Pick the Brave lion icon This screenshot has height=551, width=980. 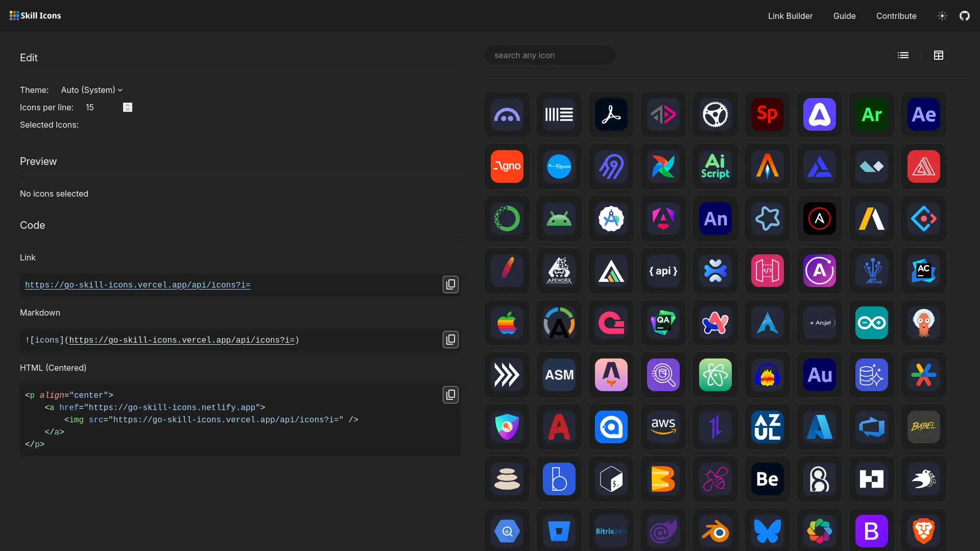(x=923, y=531)
